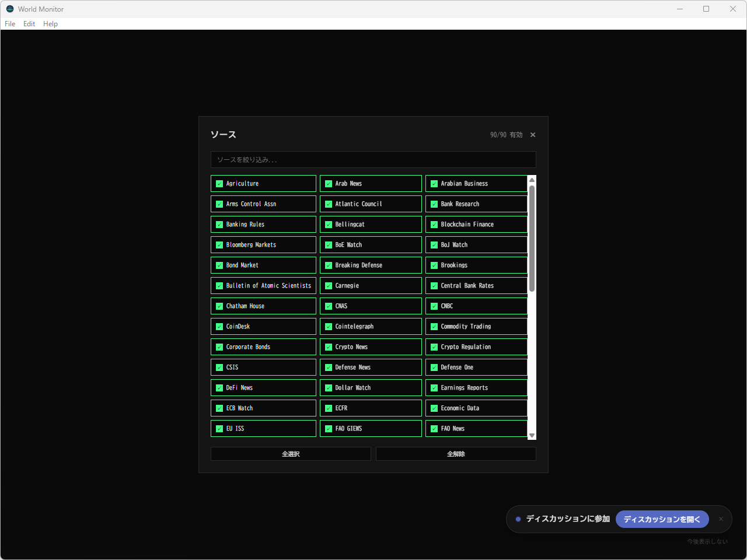Click the World Monitor app icon
This screenshot has width=747, height=560.
pos(10,9)
